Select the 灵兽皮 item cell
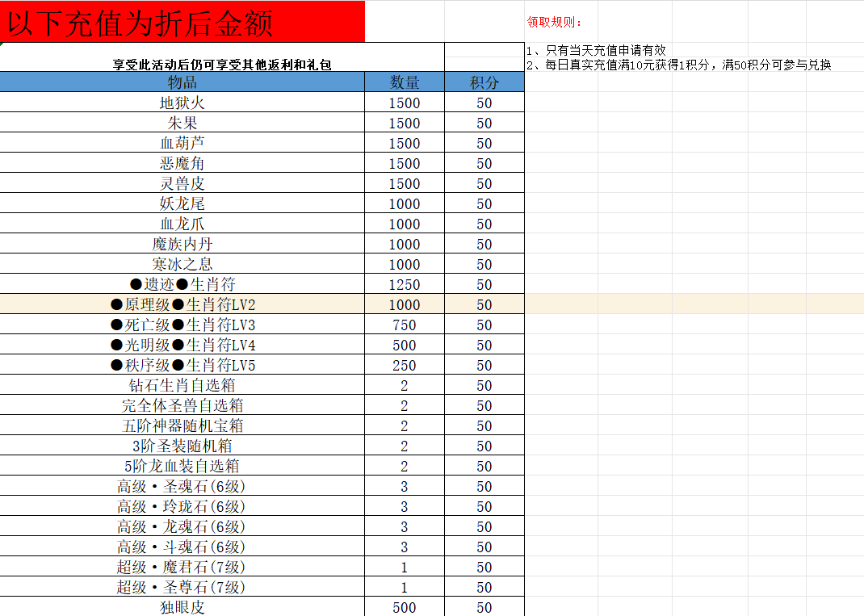The height and width of the screenshot is (616, 864). click(182, 183)
